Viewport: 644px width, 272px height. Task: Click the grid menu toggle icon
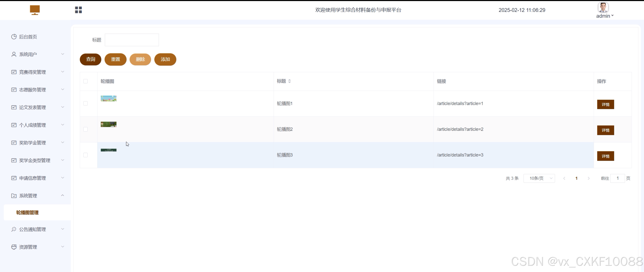point(78,10)
